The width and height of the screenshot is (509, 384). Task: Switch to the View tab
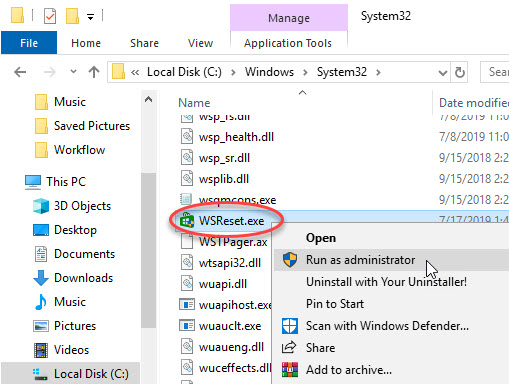pos(200,43)
